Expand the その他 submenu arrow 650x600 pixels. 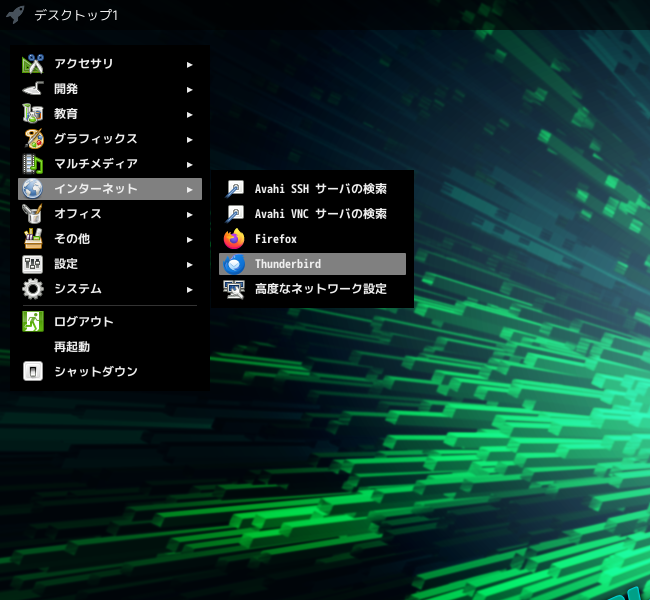click(189, 240)
